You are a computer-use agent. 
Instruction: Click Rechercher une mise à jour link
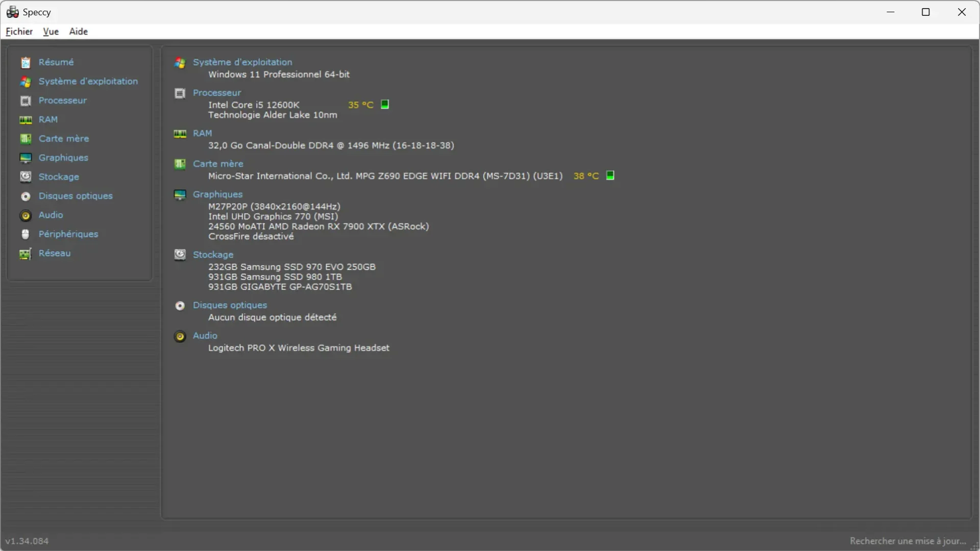[908, 541]
